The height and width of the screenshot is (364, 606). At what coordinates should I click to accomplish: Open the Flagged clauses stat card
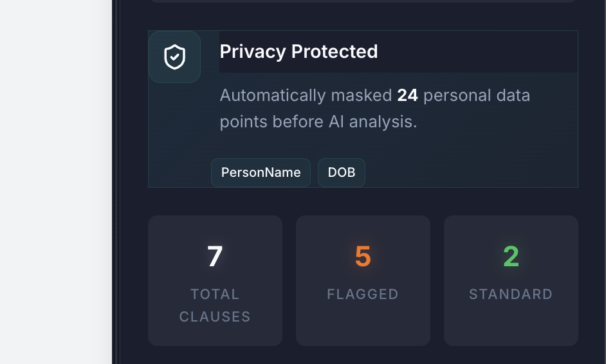click(x=363, y=280)
